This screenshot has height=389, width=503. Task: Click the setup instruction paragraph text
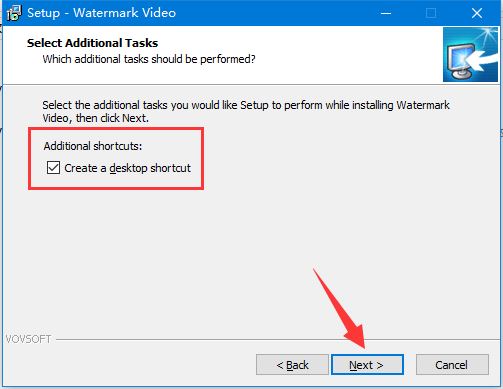[246, 111]
